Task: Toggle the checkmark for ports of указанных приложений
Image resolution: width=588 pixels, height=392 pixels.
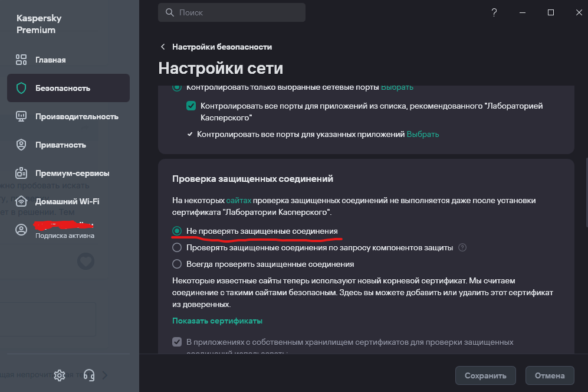Action: [190, 134]
